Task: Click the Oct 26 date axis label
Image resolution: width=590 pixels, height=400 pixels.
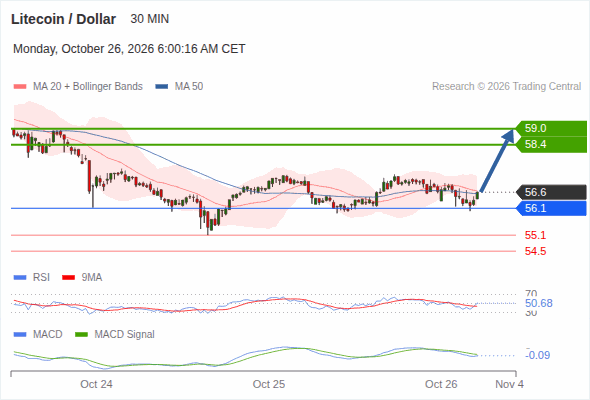Action: click(441, 384)
